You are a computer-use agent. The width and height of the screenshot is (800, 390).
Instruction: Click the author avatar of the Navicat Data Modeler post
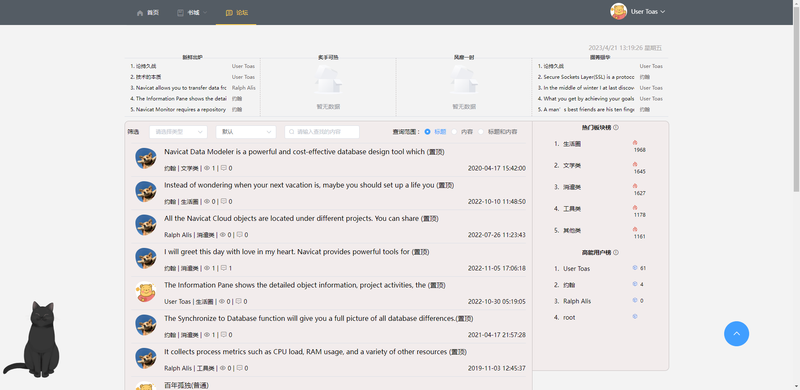click(145, 158)
